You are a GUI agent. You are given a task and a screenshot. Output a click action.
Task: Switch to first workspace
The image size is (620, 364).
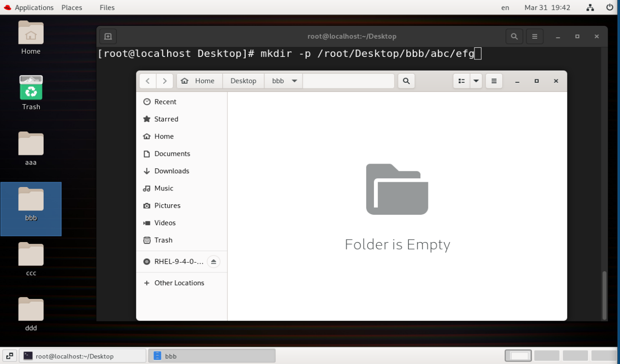click(519, 356)
